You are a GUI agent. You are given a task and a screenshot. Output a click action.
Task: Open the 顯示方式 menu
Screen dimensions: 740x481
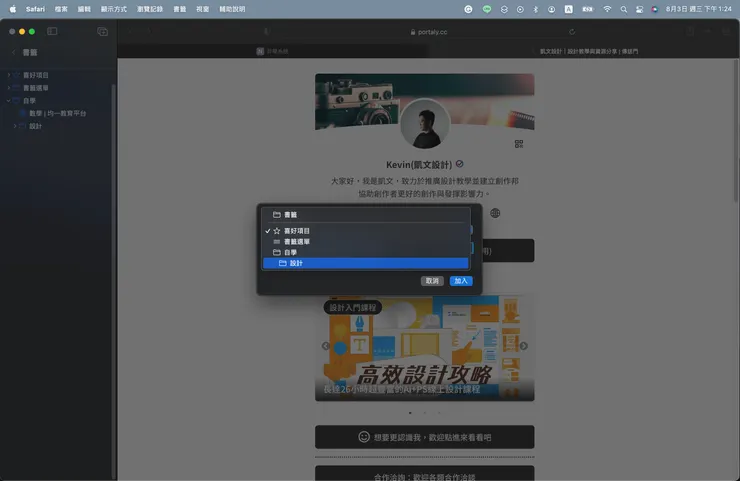click(x=113, y=9)
